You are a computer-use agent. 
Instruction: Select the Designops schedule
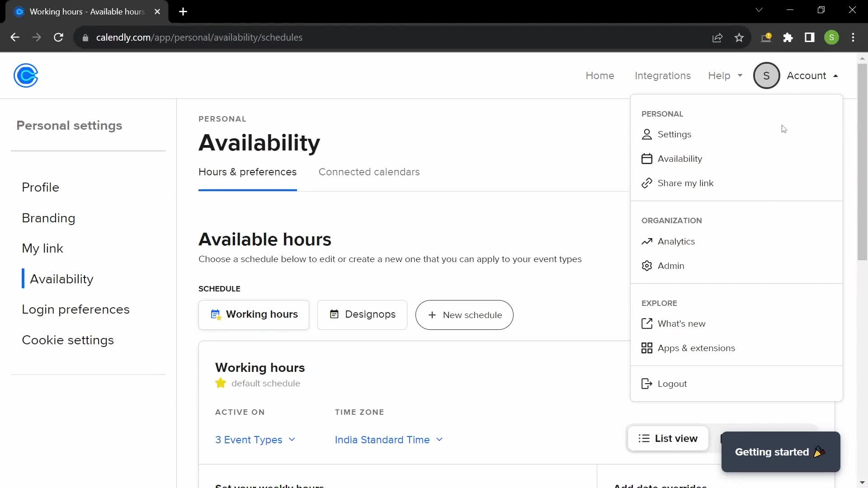pos(362,314)
